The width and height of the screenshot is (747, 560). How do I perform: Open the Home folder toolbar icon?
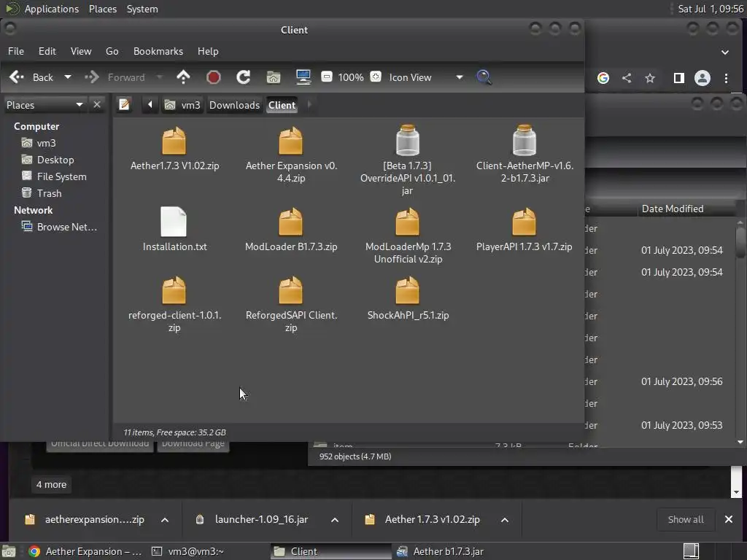(274, 77)
